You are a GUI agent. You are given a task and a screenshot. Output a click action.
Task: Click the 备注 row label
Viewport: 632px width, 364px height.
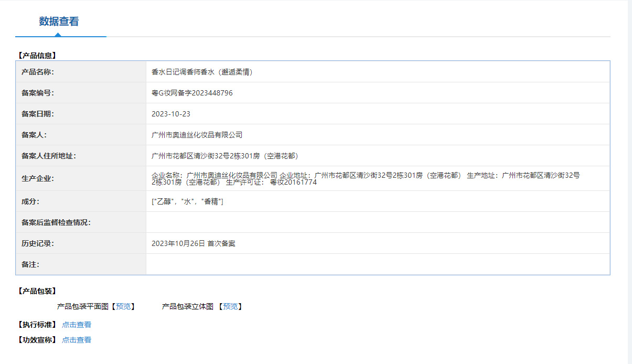30,264
